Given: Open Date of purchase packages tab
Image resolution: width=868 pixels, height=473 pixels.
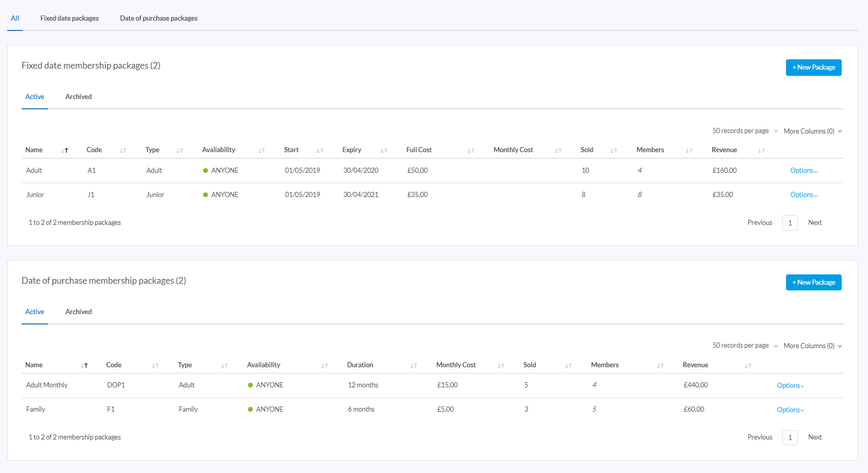Looking at the screenshot, I should [159, 18].
